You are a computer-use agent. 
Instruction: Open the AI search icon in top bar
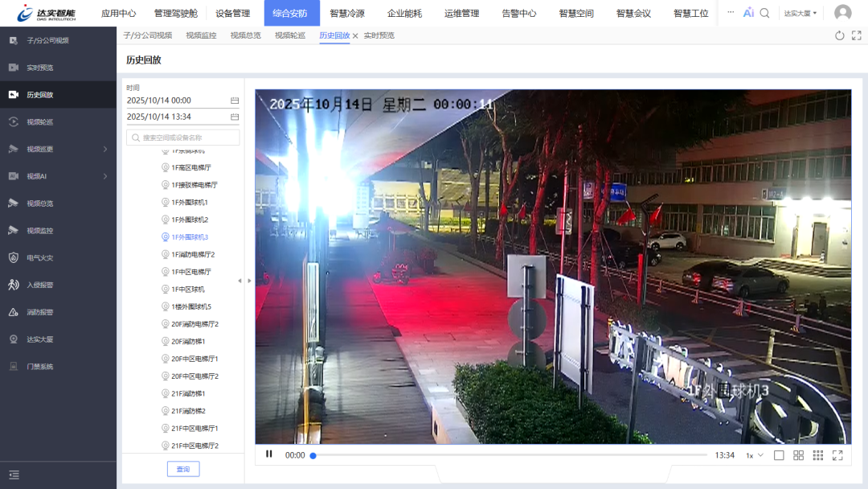click(748, 13)
